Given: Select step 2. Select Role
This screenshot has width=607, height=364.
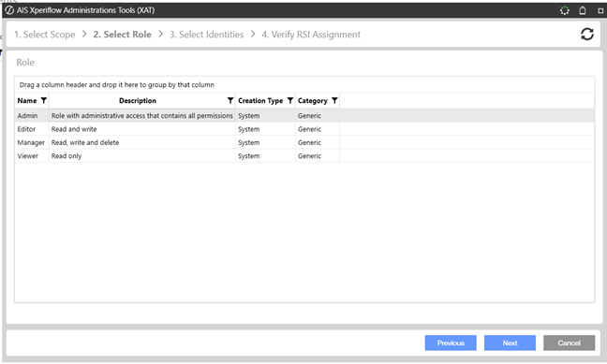Looking at the screenshot, I should pos(122,35).
